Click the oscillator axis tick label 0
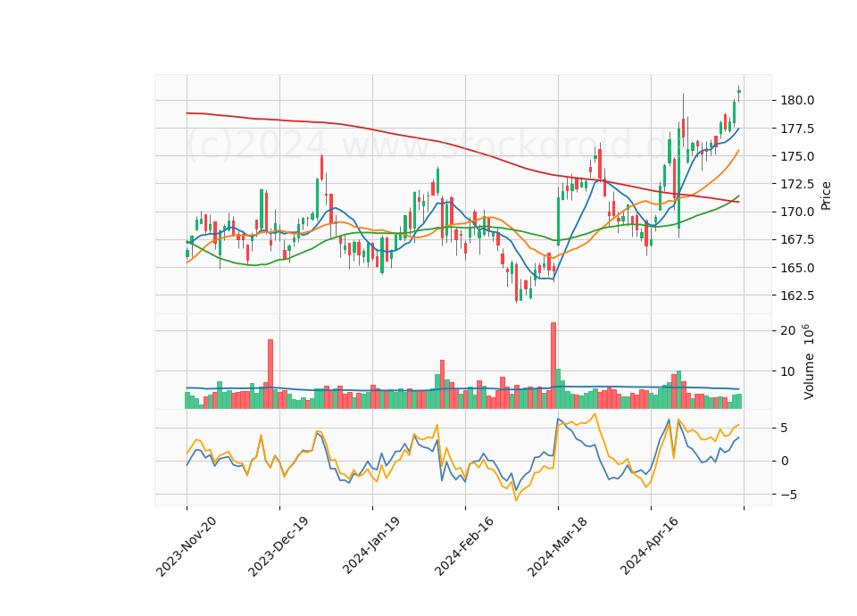 tap(785, 462)
